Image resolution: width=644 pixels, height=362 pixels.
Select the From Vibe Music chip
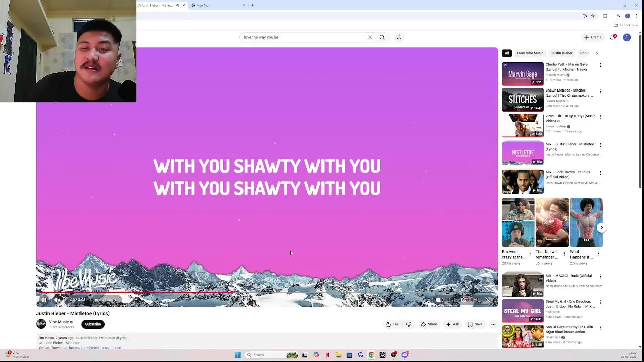click(x=530, y=53)
